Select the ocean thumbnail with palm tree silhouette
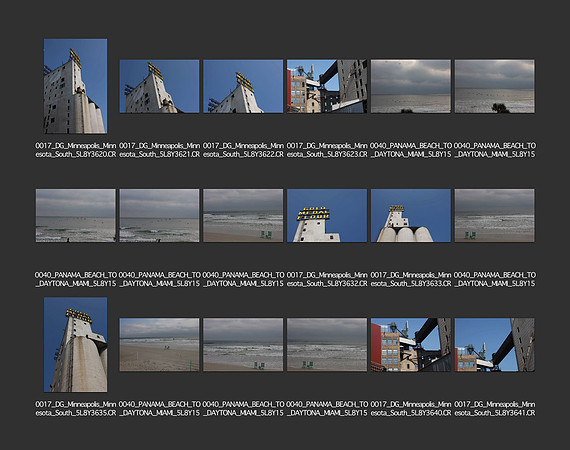 tap(494, 86)
